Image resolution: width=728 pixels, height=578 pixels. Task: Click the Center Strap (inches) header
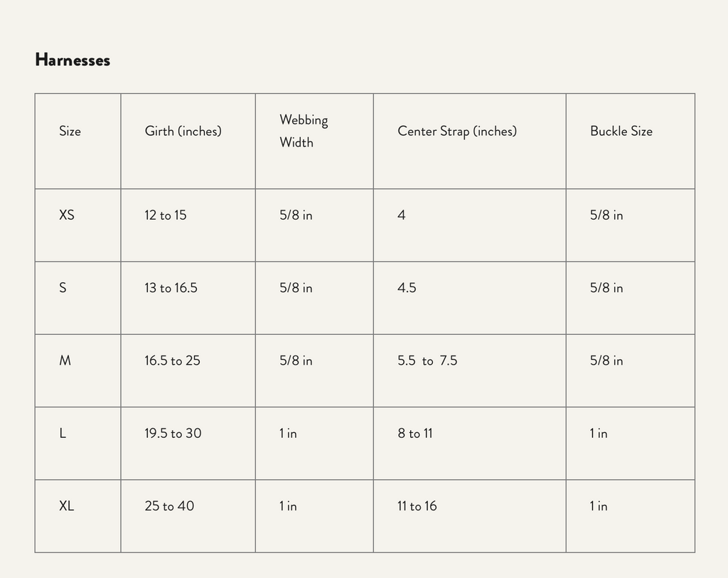pyautogui.click(x=456, y=132)
